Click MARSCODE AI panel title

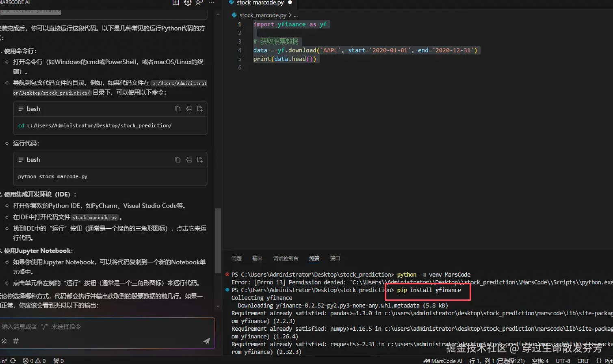(x=15, y=2)
